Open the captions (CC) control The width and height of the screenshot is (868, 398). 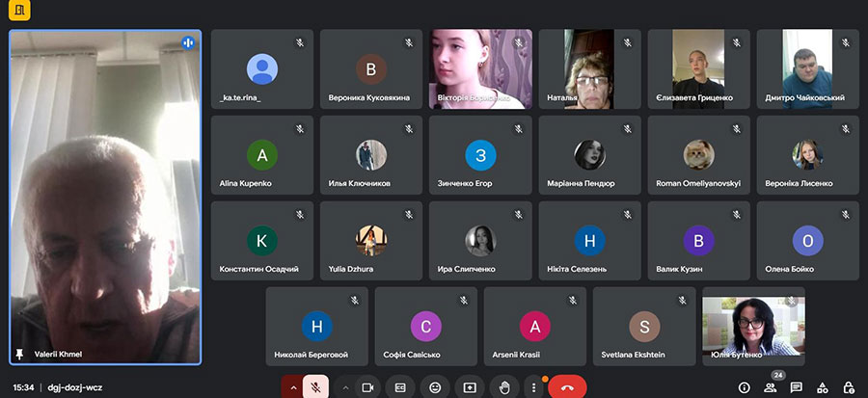(400, 386)
